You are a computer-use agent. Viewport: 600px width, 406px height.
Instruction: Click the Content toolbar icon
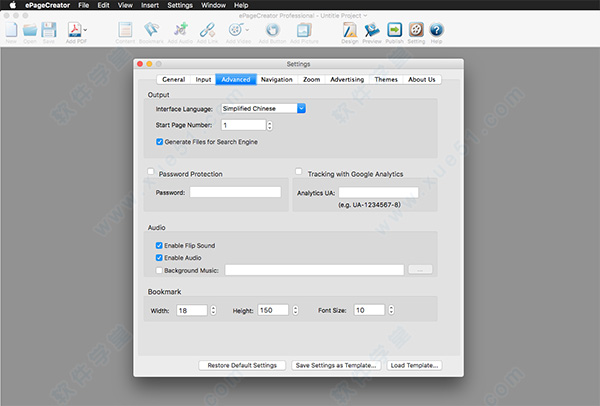coord(125,30)
